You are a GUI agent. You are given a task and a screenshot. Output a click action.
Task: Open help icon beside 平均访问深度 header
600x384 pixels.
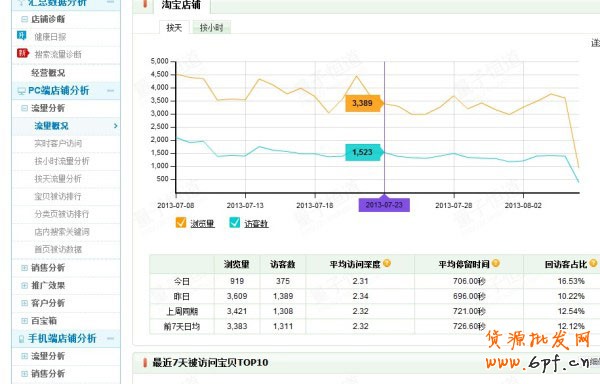(x=387, y=263)
